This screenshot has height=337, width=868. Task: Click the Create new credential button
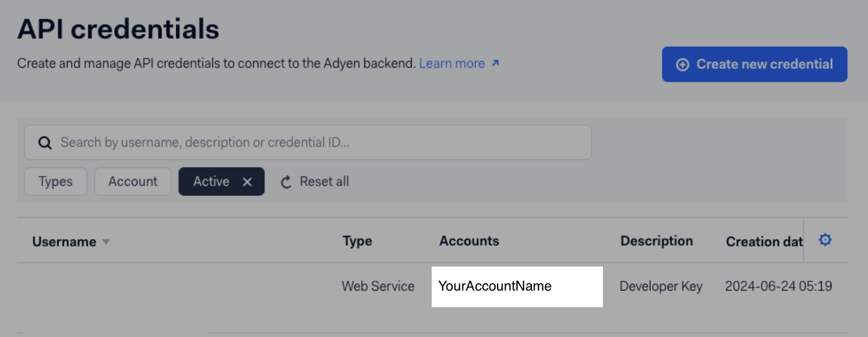(754, 64)
